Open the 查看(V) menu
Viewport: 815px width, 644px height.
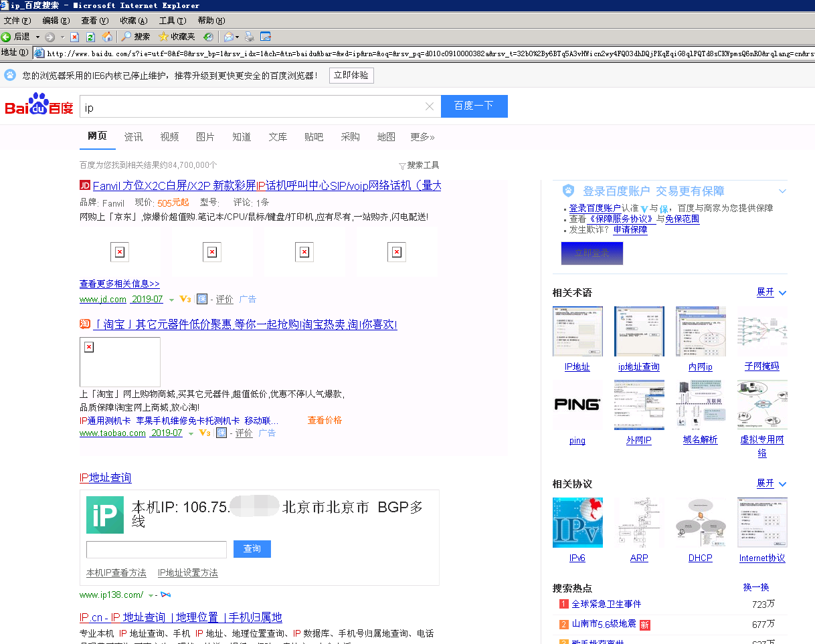pyautogui.click(x=94, y=21)
